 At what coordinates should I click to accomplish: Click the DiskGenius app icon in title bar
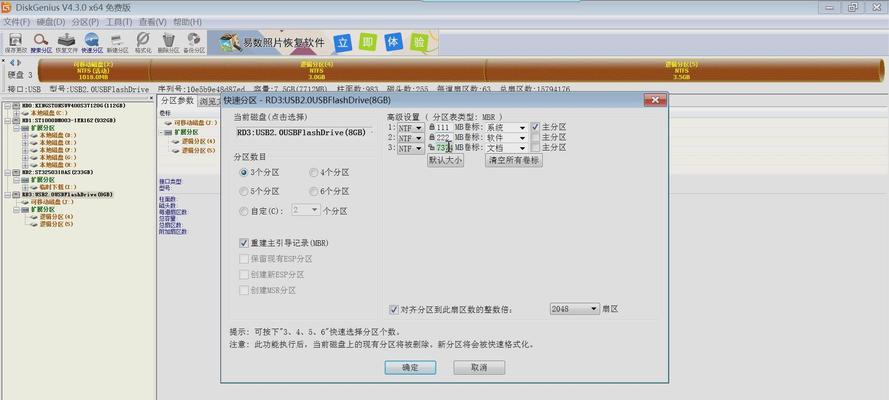7,7
